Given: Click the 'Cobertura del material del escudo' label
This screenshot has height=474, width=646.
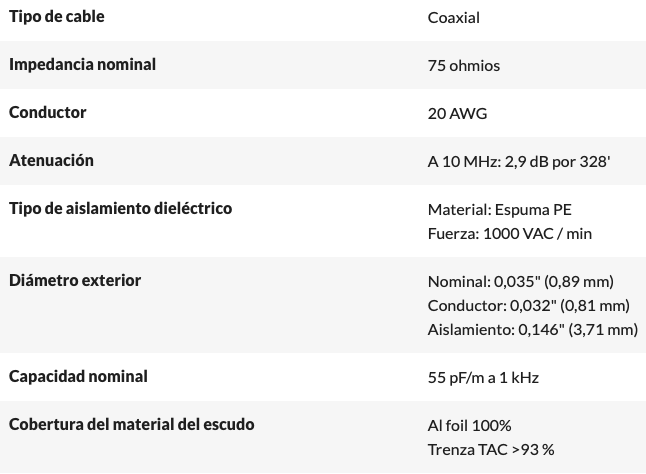Looking at the screenshot, I should point(131,425).
